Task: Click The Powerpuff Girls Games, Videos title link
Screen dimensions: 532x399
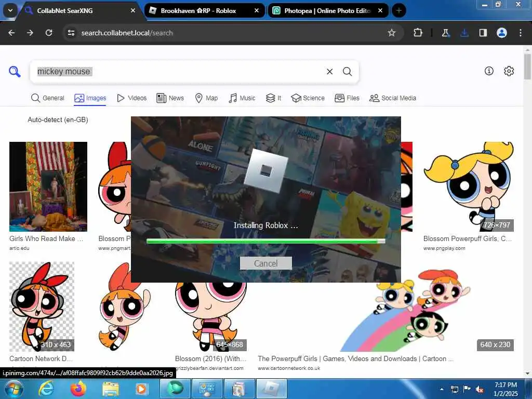Action: point(355,358)
